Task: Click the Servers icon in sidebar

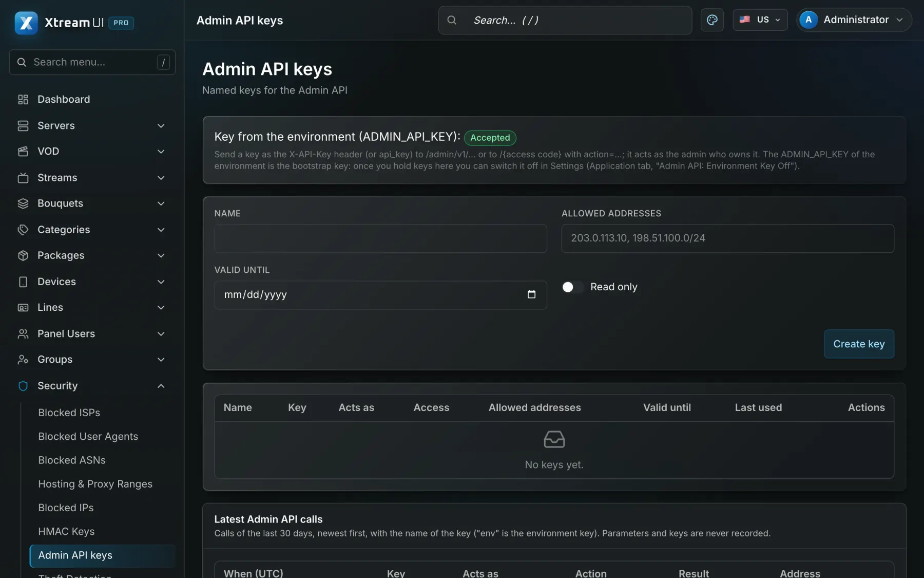Action: point(23,125)
